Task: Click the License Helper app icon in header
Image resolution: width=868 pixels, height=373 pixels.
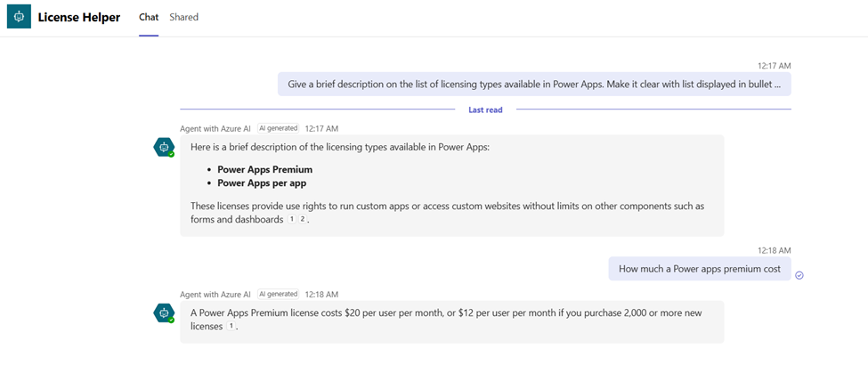Action: point(19,17)
